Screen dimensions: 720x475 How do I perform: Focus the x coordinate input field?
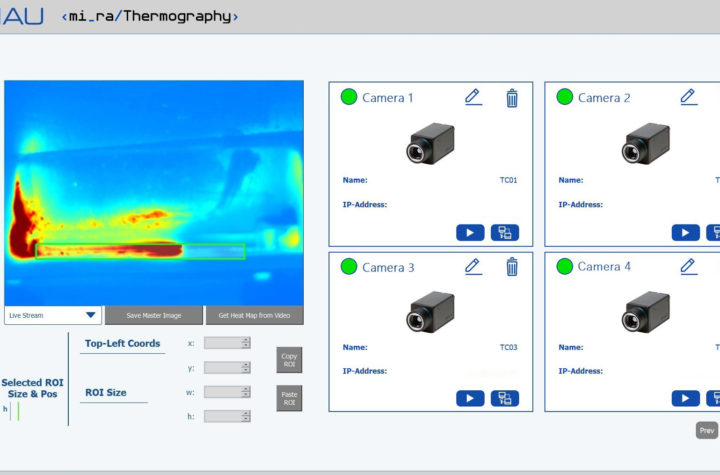click(223, 343)
